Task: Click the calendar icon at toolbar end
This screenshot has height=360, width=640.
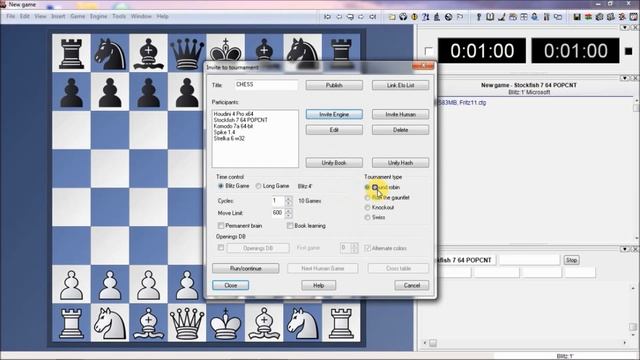Action: point(634,17)
